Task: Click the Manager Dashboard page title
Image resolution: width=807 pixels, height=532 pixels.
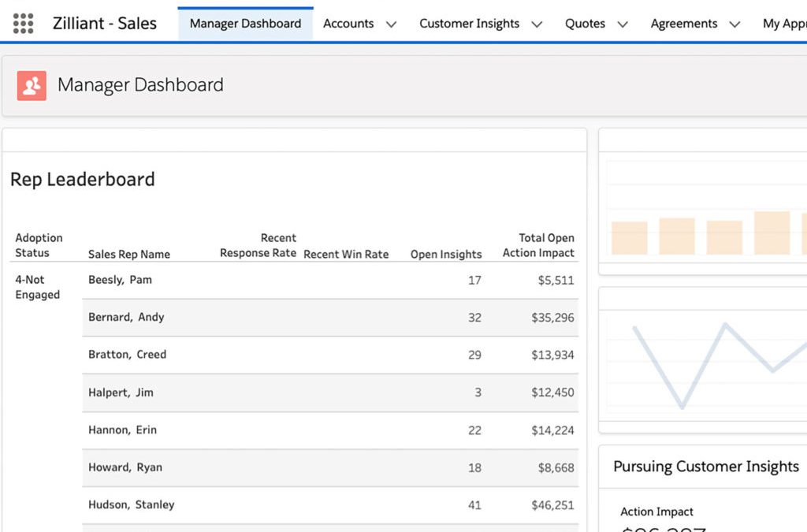Action: (140, 85)
